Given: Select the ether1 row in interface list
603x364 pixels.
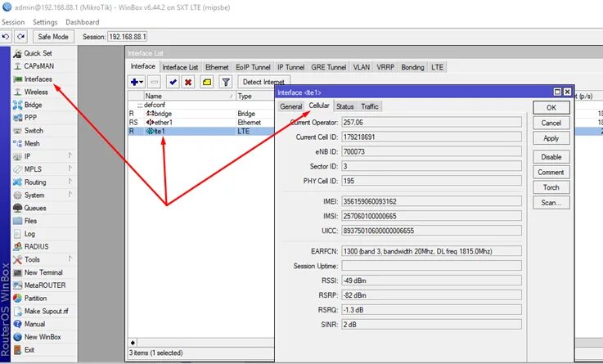Looking at the screenshot, I should [201, 123].
